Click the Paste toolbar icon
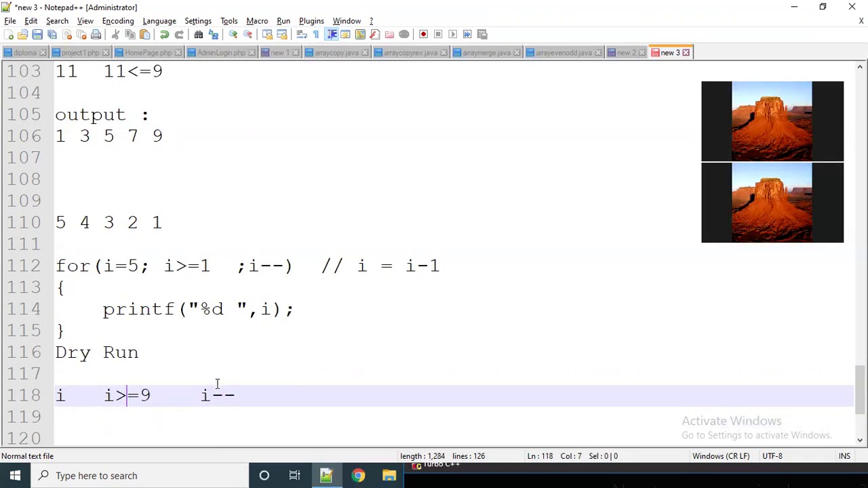Viewport: 868px width, 488px height. pos(144,34)
